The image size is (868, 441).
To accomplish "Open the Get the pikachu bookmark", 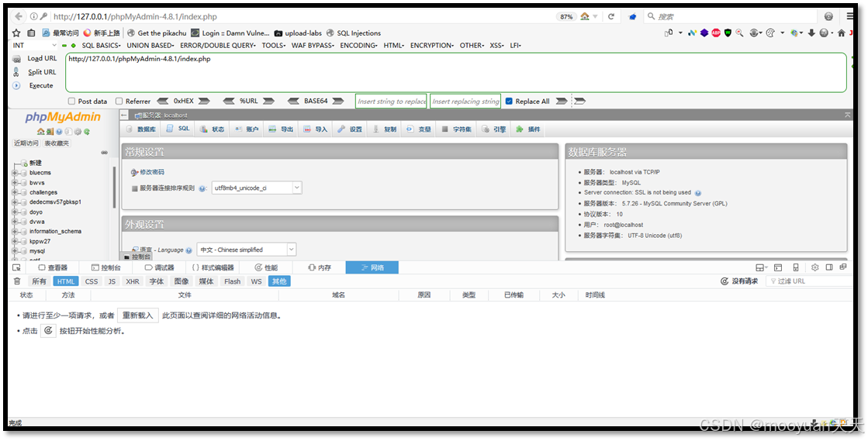I will 157,33.
